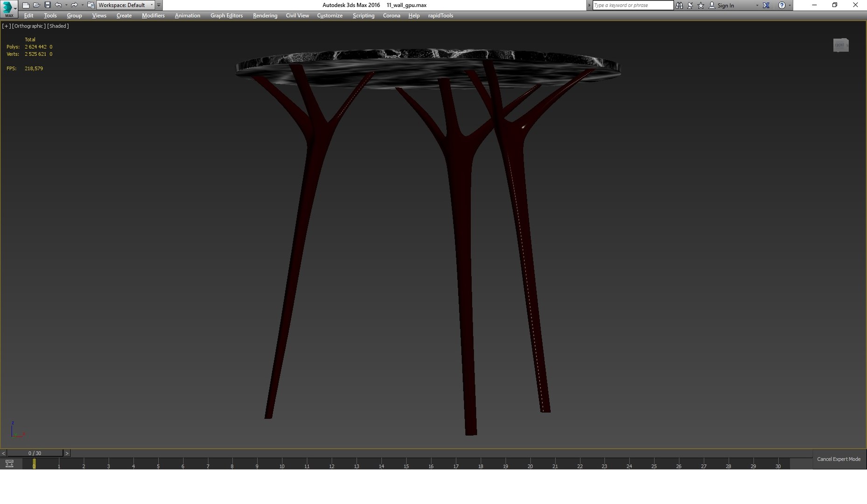Click the ViewCube in the viewport corner
Screen dimensions: 867x504
(x=841, y=45)
